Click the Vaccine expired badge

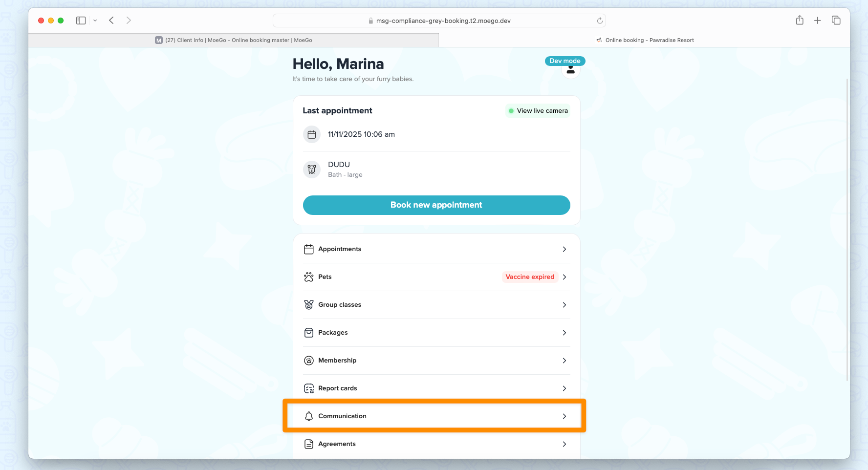(530, 277)
